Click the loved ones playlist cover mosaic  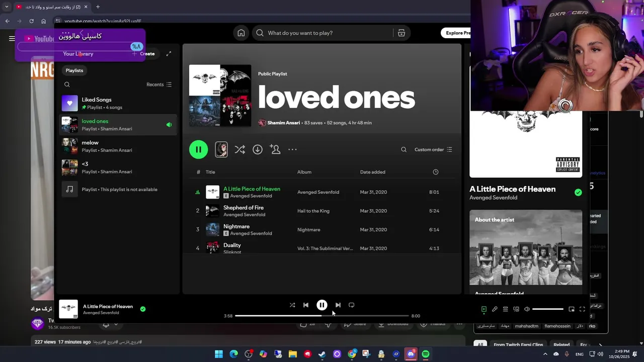[x=220, y=96]
